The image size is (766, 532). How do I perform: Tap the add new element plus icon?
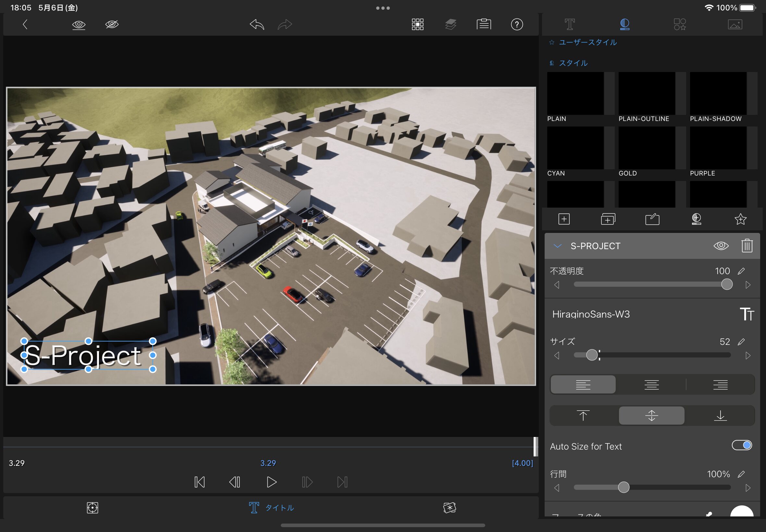click(x=563, y=219)
